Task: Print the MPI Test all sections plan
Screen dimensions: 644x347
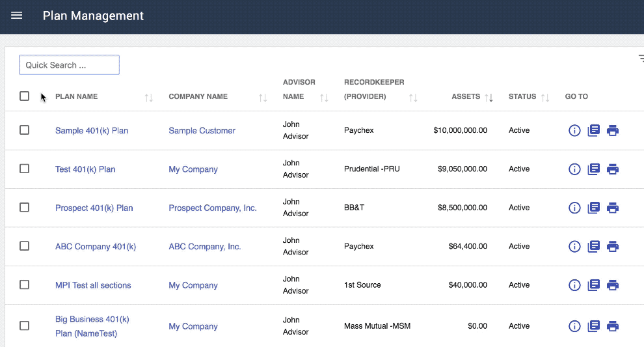Action: 612,285
